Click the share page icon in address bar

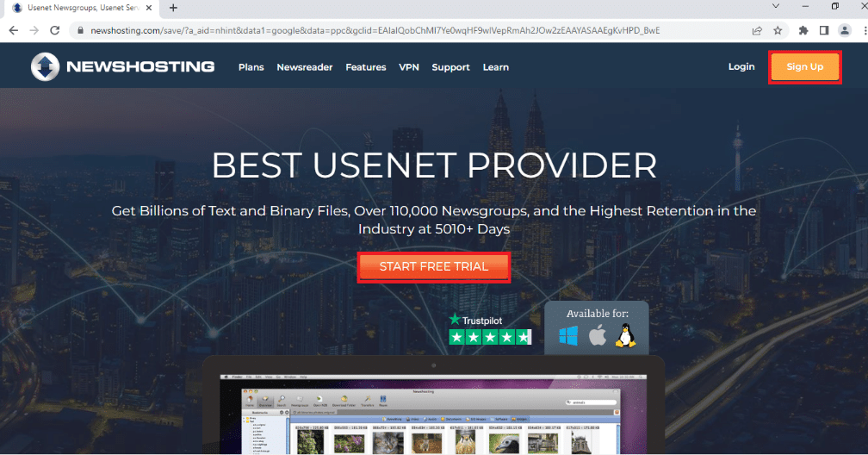pos(757,30)
